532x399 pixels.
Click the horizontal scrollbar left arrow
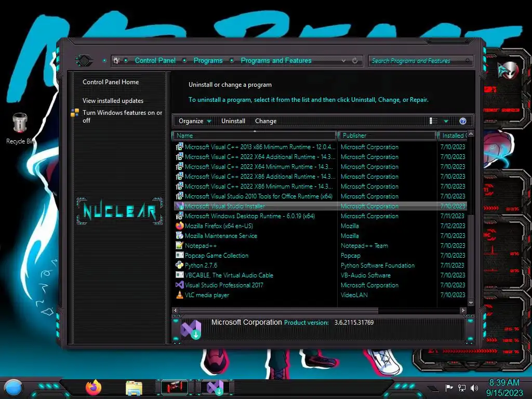click(175, 310)
